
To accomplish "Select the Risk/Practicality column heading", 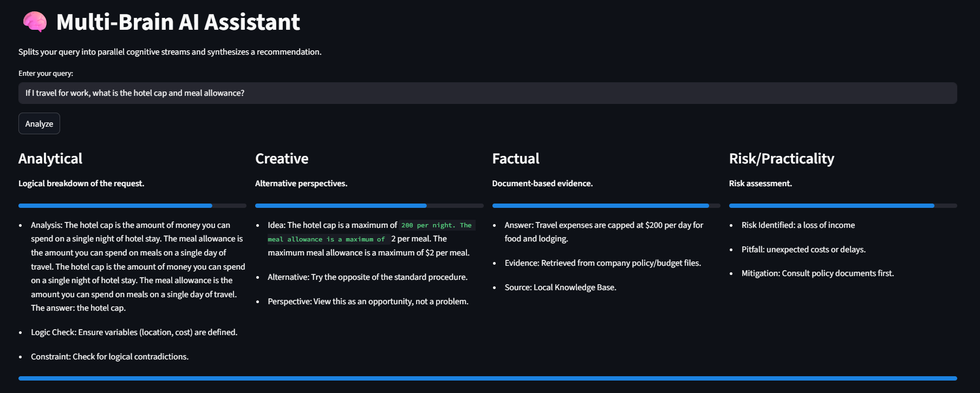I will click(782, 159).
